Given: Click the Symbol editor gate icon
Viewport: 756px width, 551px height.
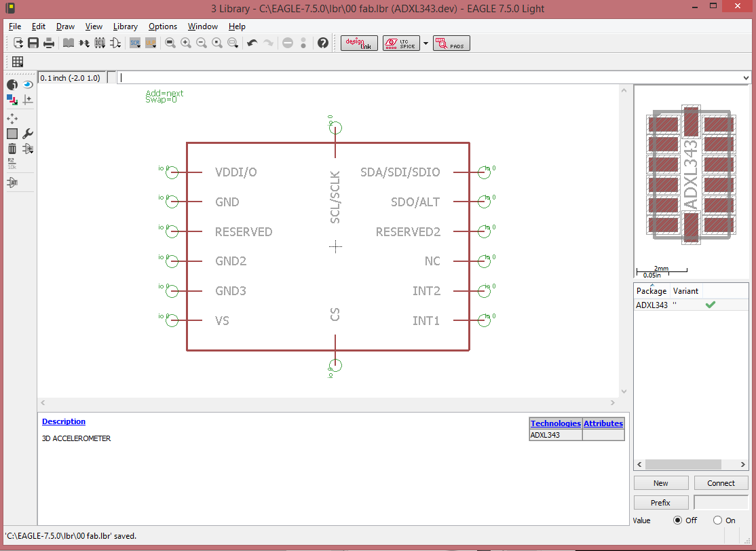Looking at the screenshot, I should coord(115,43).
